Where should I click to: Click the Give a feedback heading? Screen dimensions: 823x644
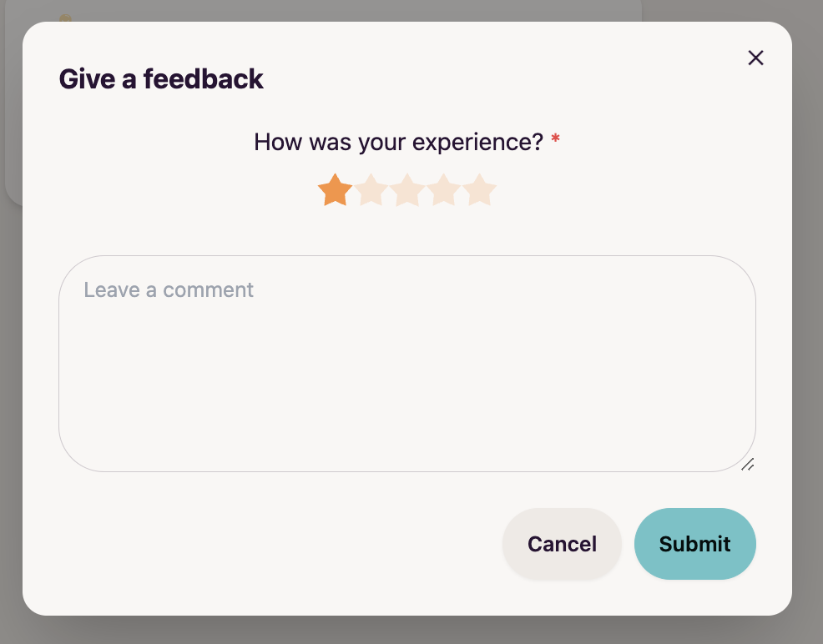click(161, 79)
